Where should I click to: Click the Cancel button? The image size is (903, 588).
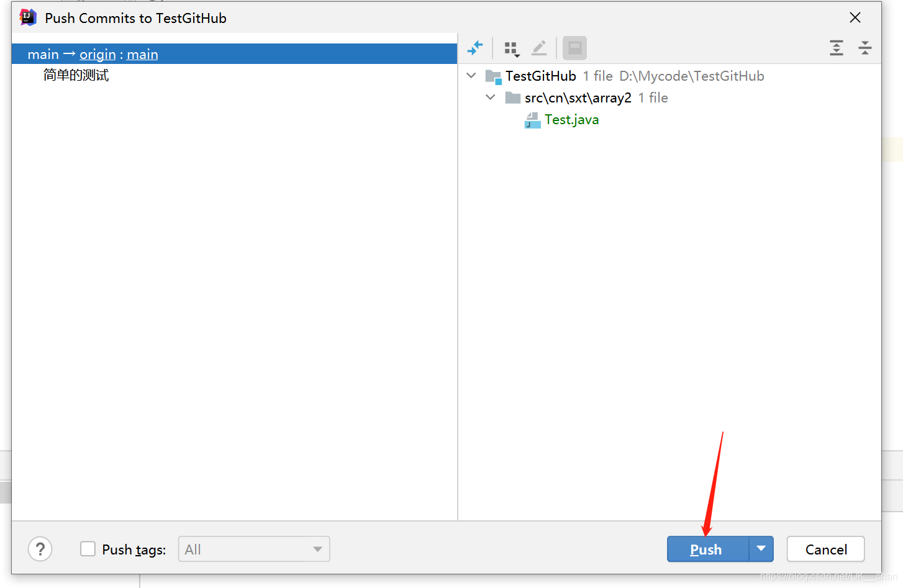click(826, 549)
